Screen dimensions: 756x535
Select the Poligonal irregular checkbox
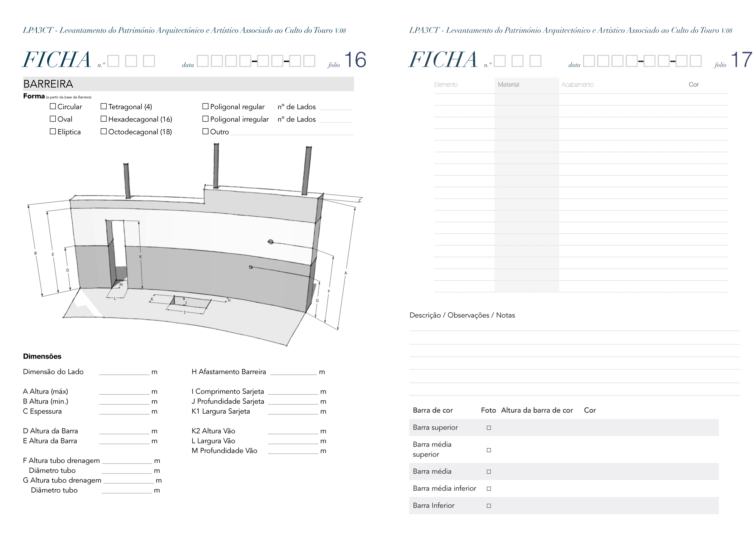205,119
